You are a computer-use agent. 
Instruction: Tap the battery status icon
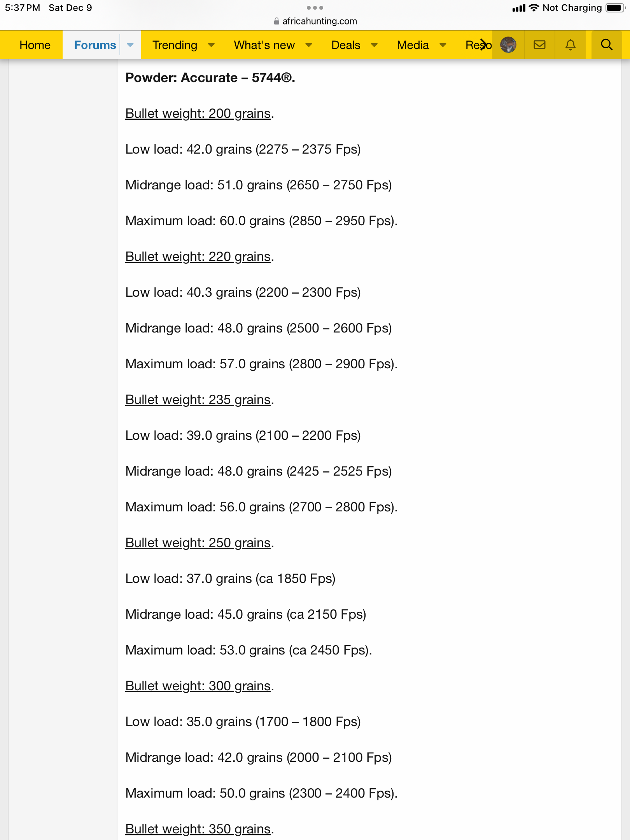[x=616, y=8]
